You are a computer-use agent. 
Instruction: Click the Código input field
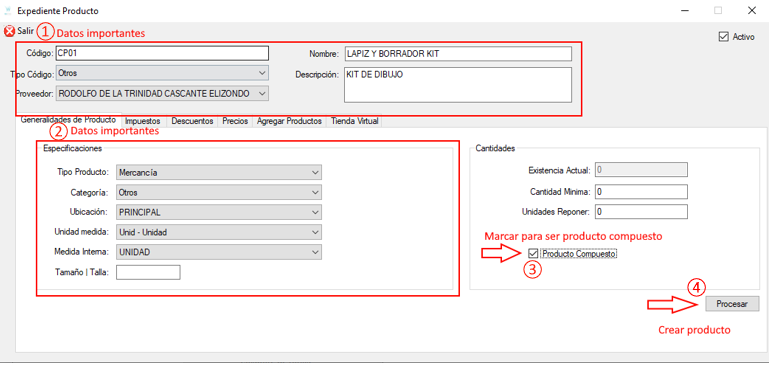pos(162,53)
